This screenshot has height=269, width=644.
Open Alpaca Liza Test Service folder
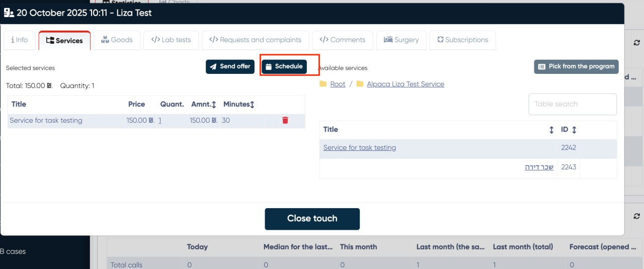tap(405, 84)
